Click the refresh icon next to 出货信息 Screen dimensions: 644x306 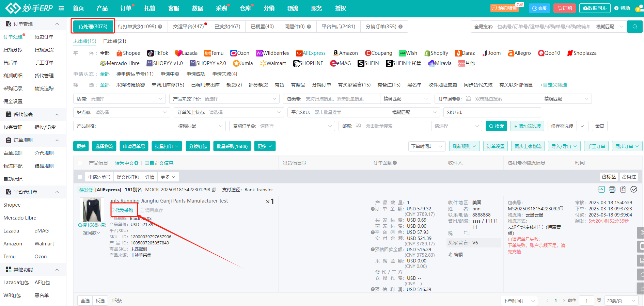(x=304, y=163)
